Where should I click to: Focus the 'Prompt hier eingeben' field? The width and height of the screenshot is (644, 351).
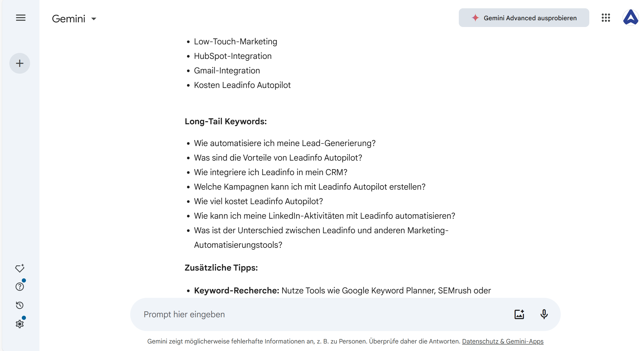coord(311,314)
